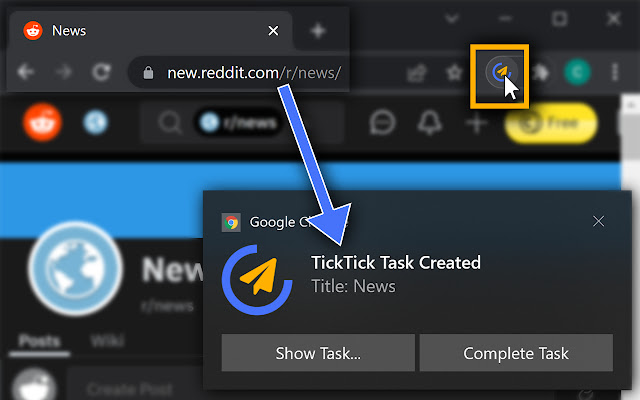The height and width of the screenshot is (400, 640).
Task: Click the TickTick Task Created title
Action: pyautogui.click(x=396, y=263)
